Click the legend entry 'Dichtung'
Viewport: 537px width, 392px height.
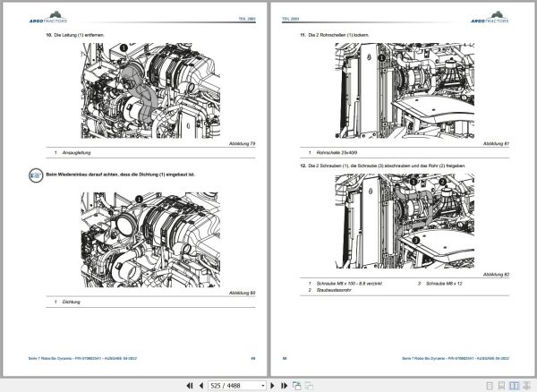coord(72,302)
